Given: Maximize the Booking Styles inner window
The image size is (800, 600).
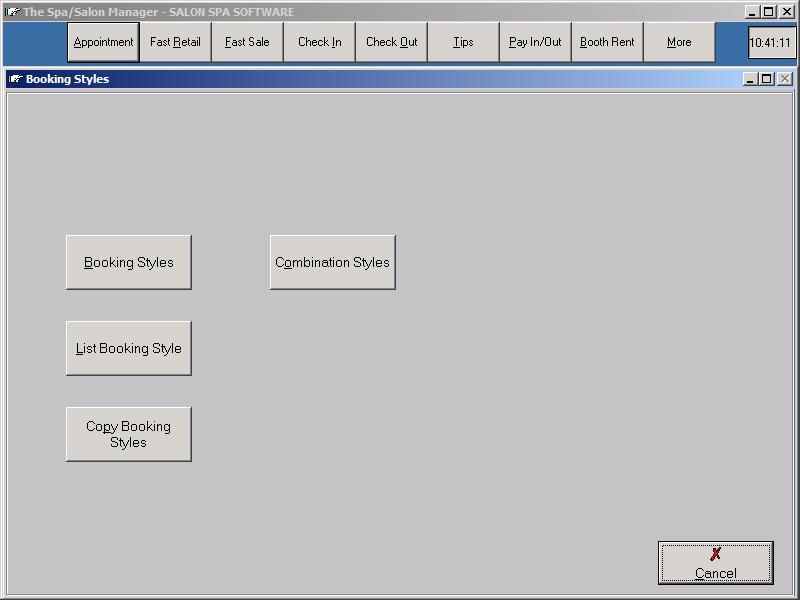Looking at the screenshot, I should pyautogui.click(x=767, y=79).
